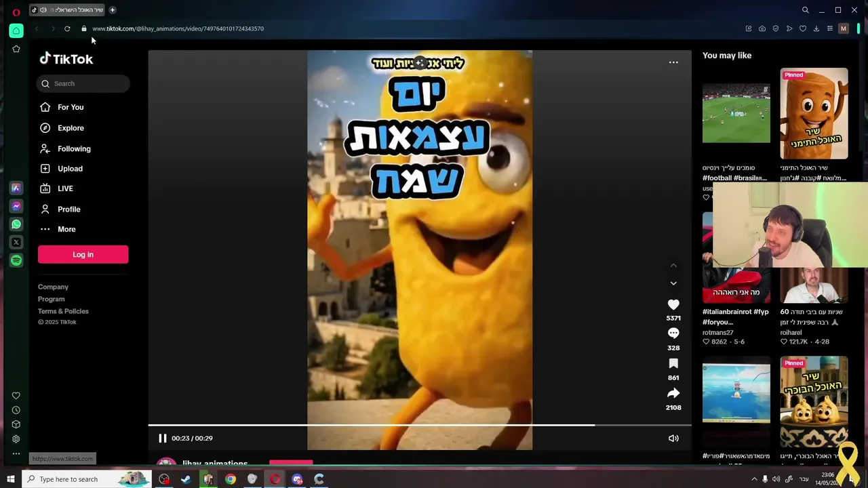The image size is (868, 488).
Task: Bookmark the video with the save icon
Action: coord(673,364)
